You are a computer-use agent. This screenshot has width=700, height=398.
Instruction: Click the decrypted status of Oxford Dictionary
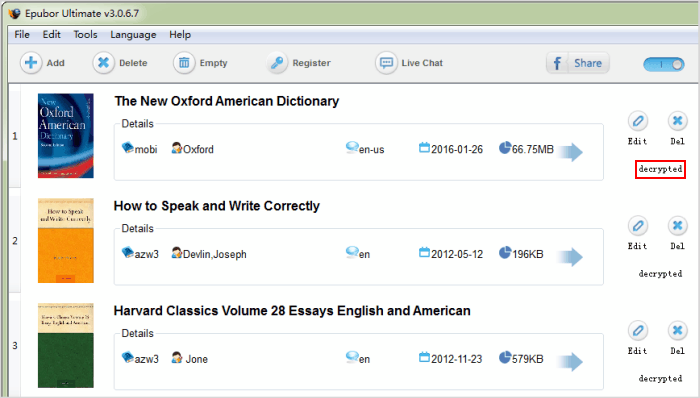[660, 169]
